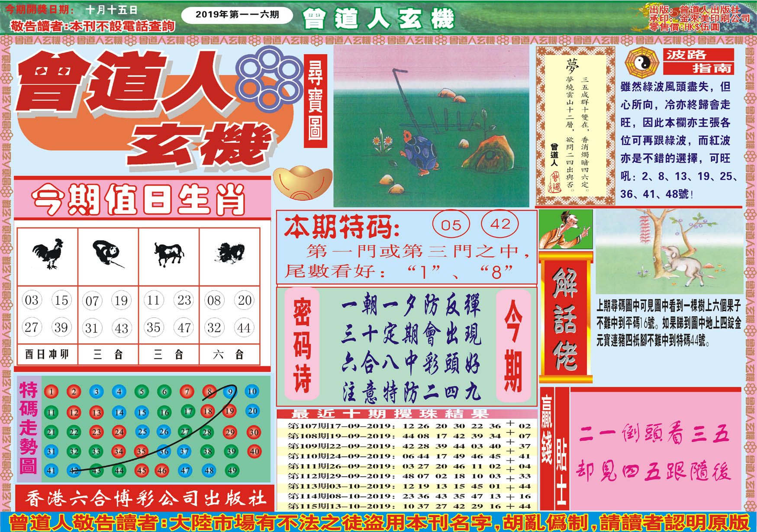Open the pig under tree illustration
This screenshot has width=757, height=532.
[x=669, y=251]
